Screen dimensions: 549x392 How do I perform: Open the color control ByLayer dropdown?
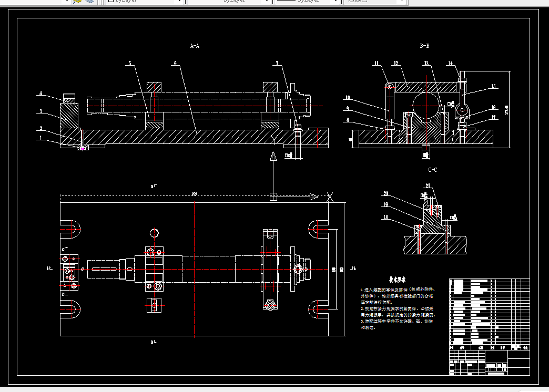pos(145,2)
